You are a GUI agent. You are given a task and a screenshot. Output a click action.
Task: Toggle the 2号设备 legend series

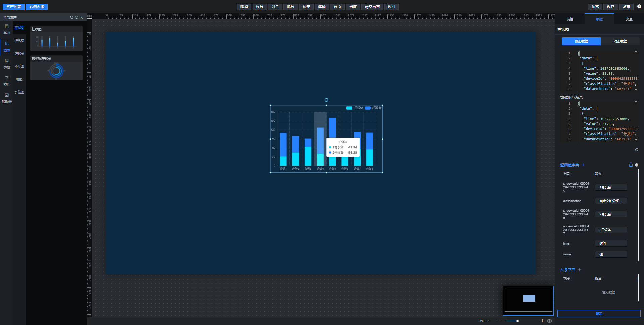373,108
